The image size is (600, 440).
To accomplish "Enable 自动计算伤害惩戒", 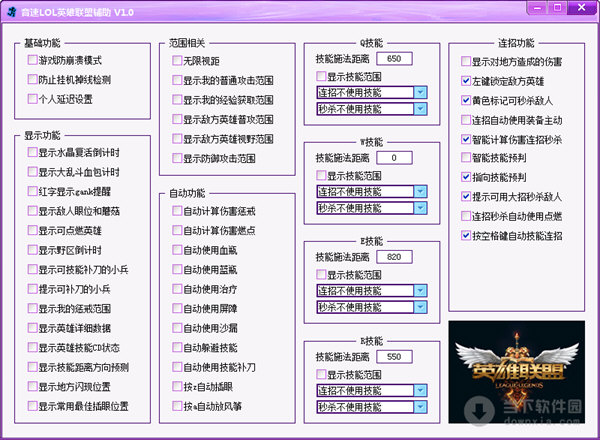I will click(x=177, y=211).
